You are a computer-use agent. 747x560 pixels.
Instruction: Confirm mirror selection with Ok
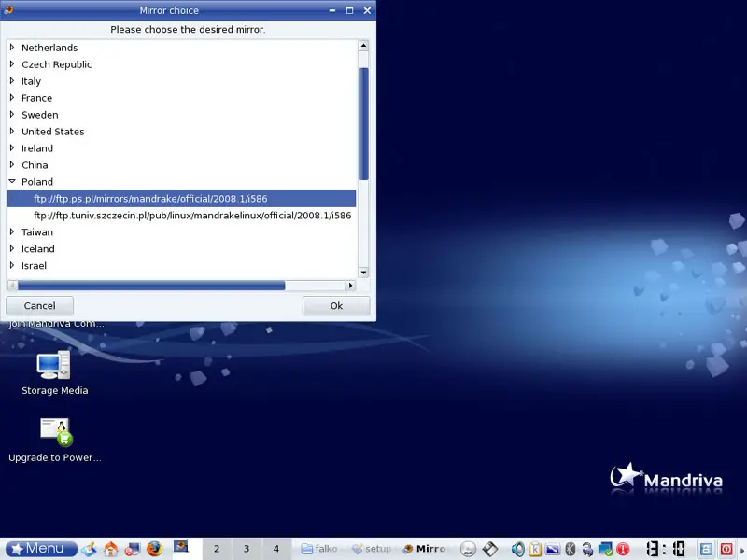coord(336,306)
